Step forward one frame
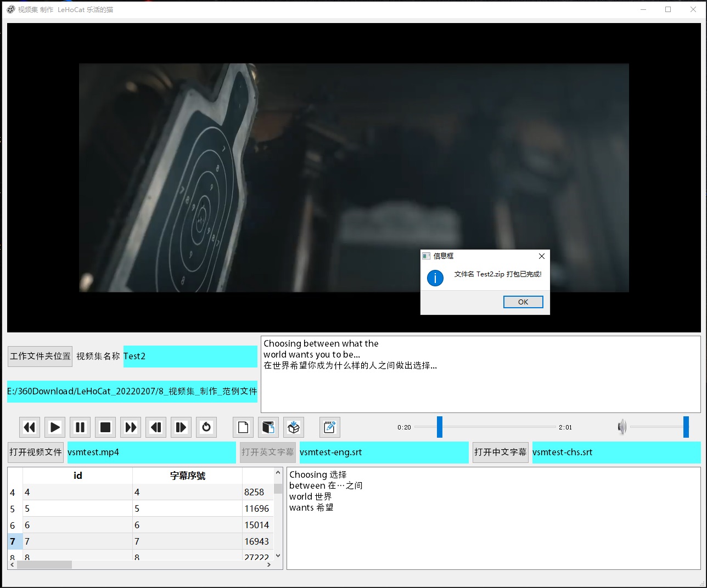 tap(181, 427)
